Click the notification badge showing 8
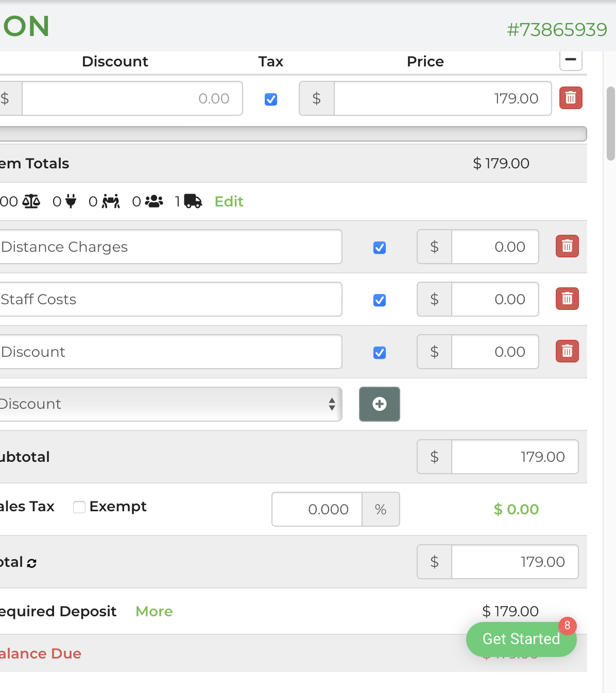This screenshot has height=693, width=616. 567,626
